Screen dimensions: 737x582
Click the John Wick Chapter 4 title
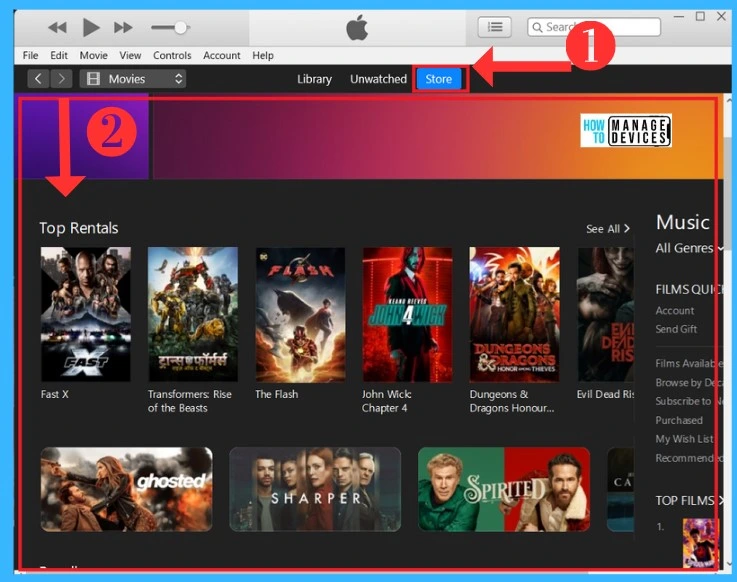pos(386,401)
